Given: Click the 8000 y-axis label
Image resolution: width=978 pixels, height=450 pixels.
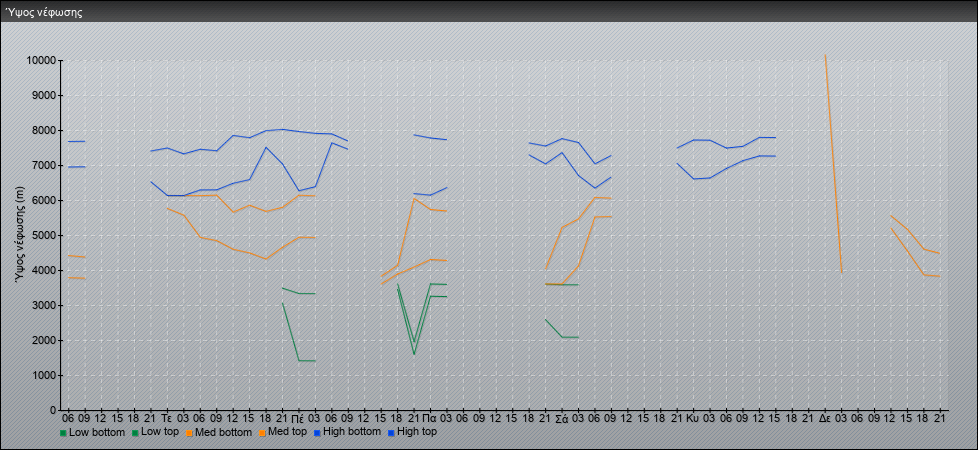Looking at the screenshot, I should [x=44, y=130].
